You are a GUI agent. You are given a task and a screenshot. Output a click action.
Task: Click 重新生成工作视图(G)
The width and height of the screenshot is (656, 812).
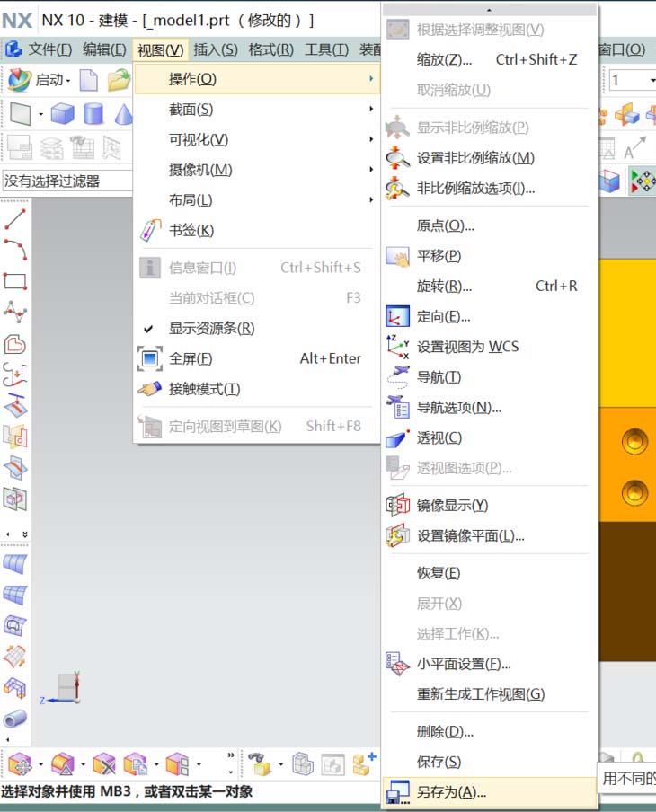click(x=489, y=694)
